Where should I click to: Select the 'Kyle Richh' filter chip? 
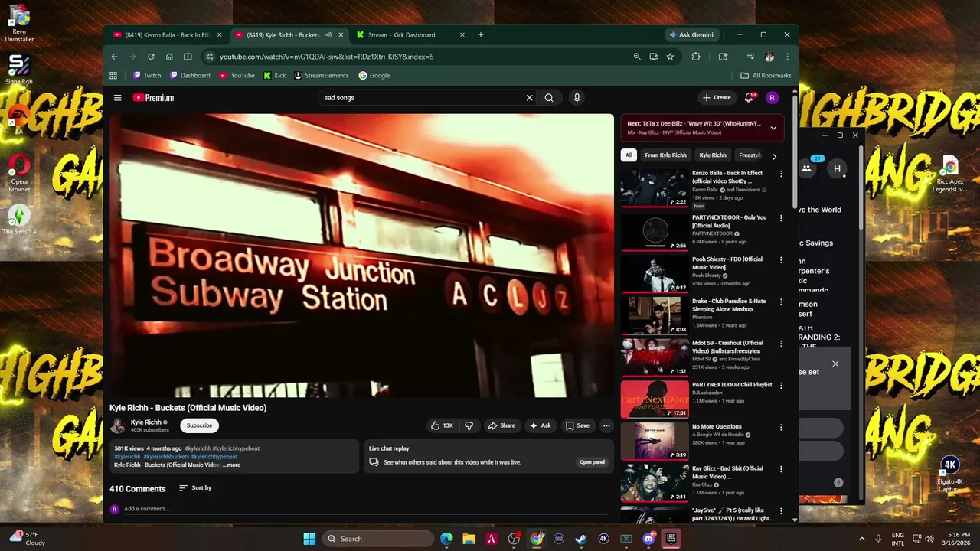[713, 155]
